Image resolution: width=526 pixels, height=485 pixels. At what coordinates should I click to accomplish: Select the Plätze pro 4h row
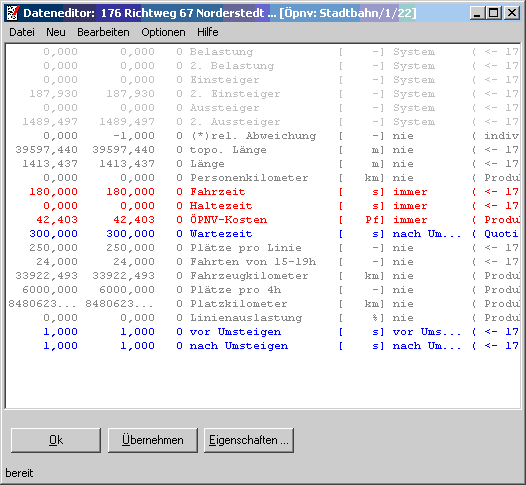tap(263, 290)
